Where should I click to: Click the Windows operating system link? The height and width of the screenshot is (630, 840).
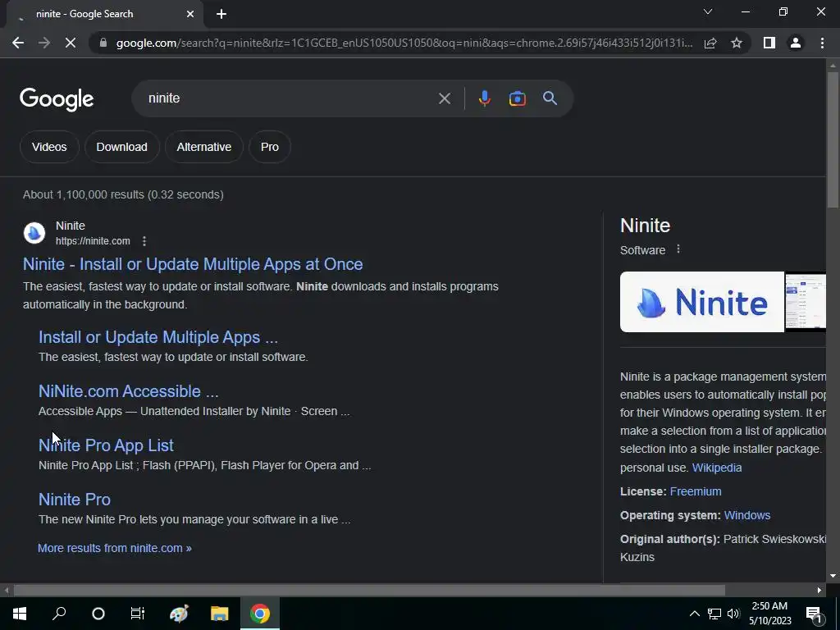pyautogui.click(x=746, y=515)
